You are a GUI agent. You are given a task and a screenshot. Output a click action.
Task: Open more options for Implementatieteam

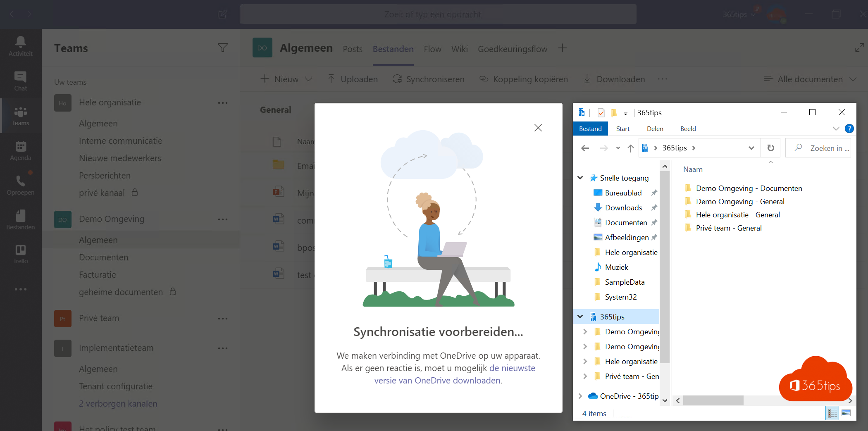[x=223, y=348]
